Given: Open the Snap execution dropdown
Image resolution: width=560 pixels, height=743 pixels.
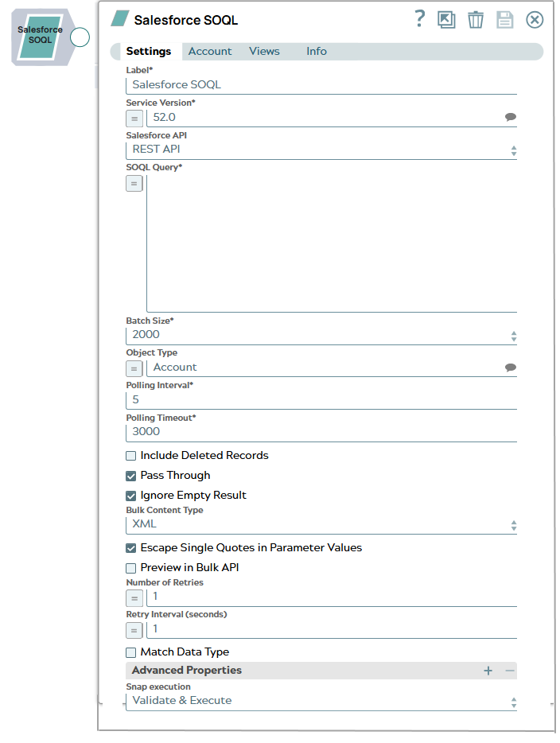Looking at the screenshot, I should (x=321, y=701).
